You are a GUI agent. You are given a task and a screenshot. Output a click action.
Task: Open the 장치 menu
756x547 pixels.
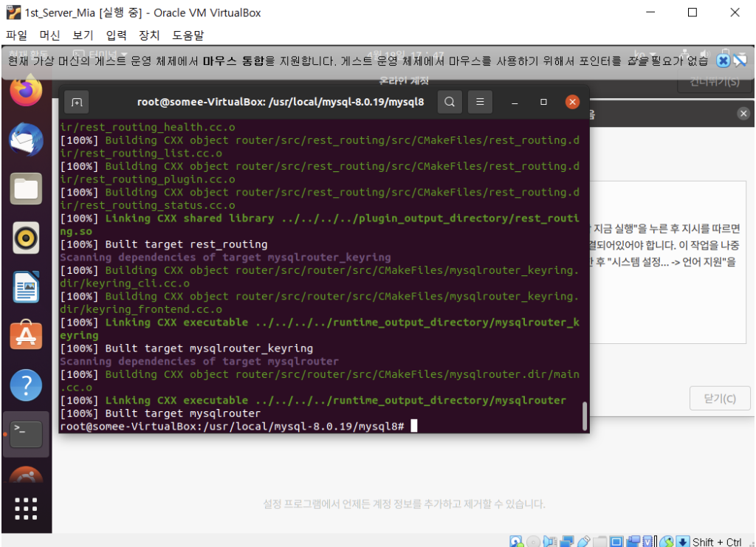pos(149,35)
